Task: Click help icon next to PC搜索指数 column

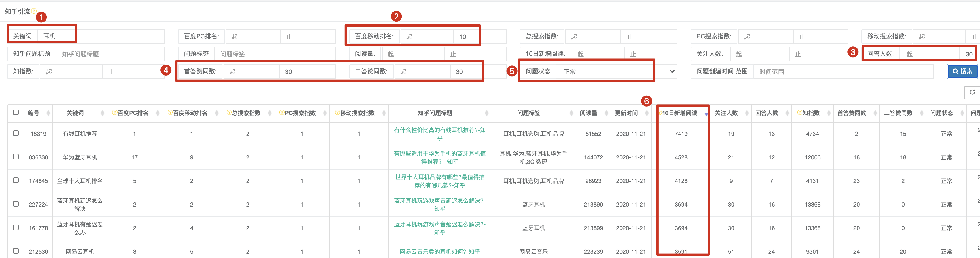Action: (281, 112)
